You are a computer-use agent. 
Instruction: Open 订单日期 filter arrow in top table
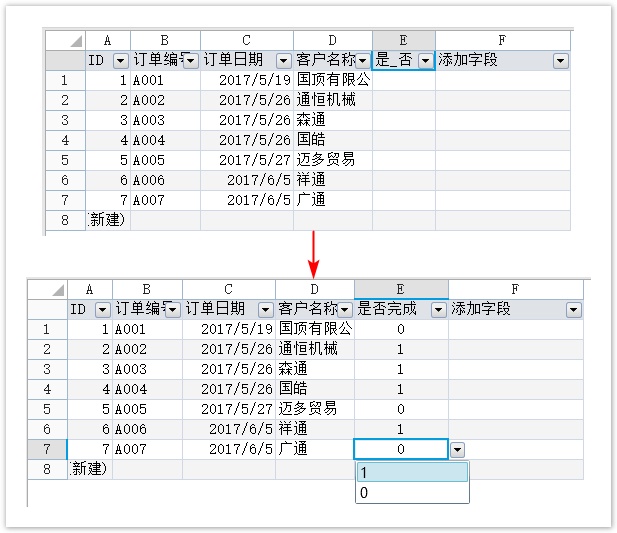click(x=283, y=61)
